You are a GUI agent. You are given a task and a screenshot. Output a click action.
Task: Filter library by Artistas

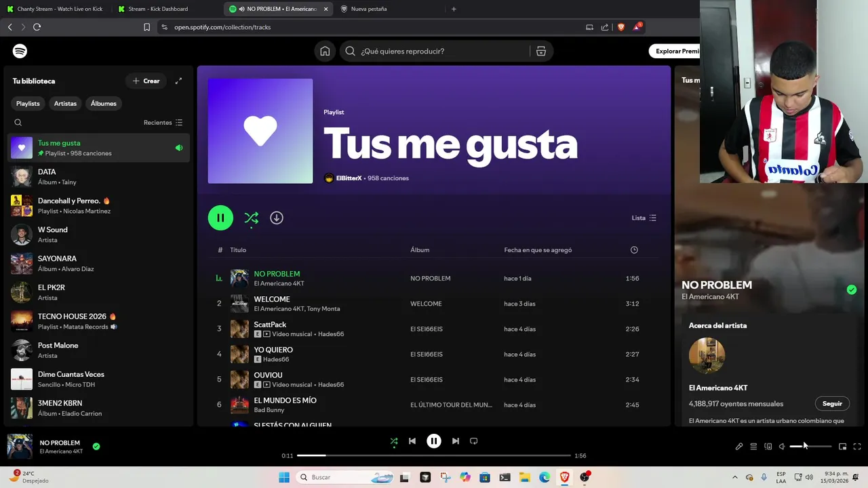[x=65, y=104]
